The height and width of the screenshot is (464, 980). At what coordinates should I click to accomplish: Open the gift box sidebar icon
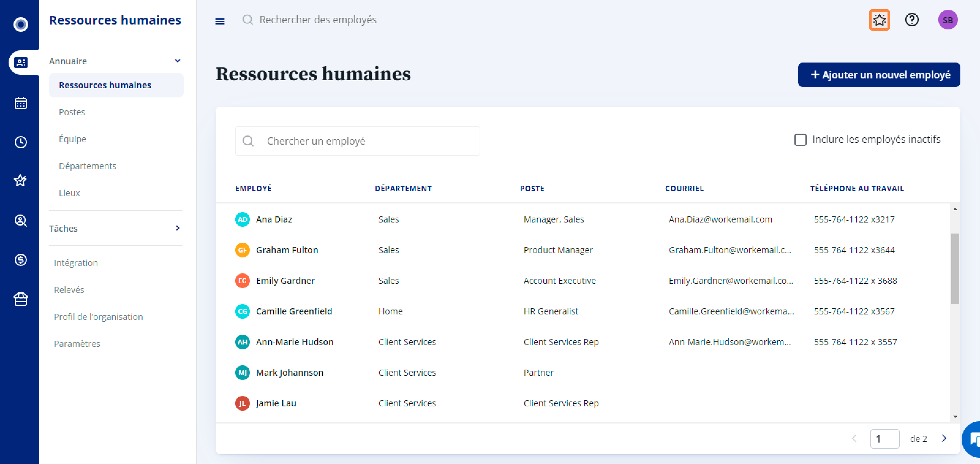click(21, 299)
